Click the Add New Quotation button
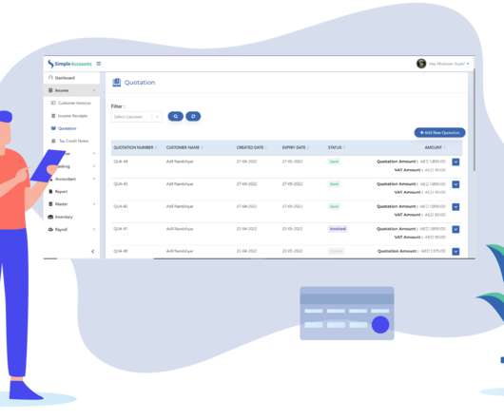The width and height of the screenshot is (504, 420). (439, 133)
